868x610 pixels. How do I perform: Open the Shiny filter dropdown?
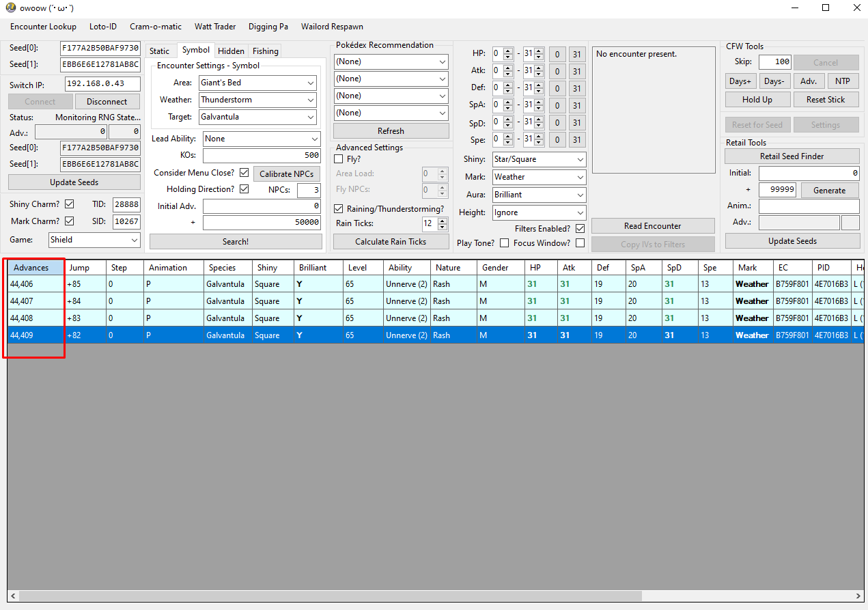click(x=540, y=159)
